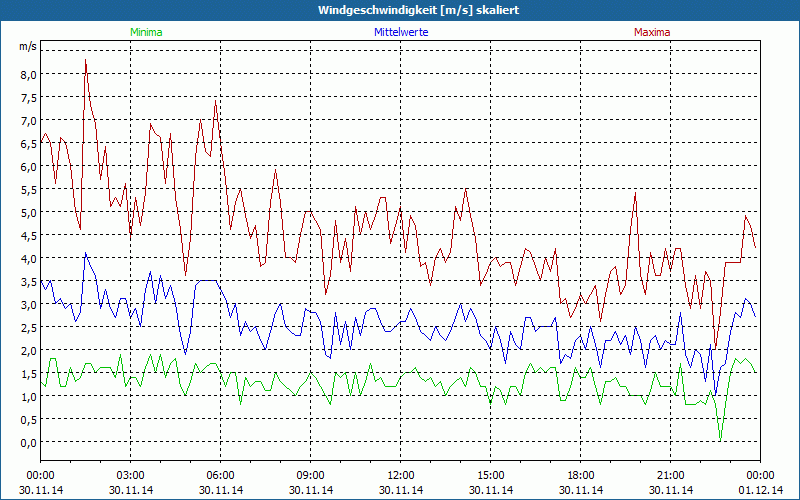The image size is (800, 500).
Task: Click the 01.12.14 date label
Action: pos(760,490)
